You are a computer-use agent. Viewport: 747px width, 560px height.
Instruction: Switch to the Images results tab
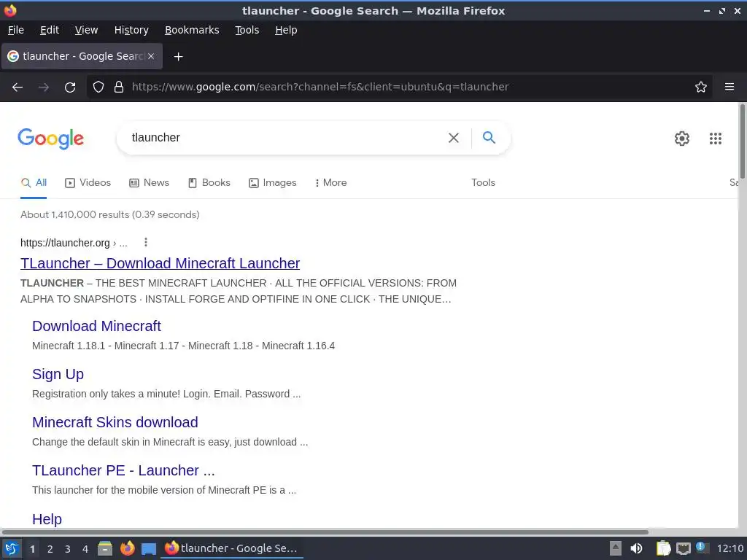pyautogui.click(x=273, y=183)
